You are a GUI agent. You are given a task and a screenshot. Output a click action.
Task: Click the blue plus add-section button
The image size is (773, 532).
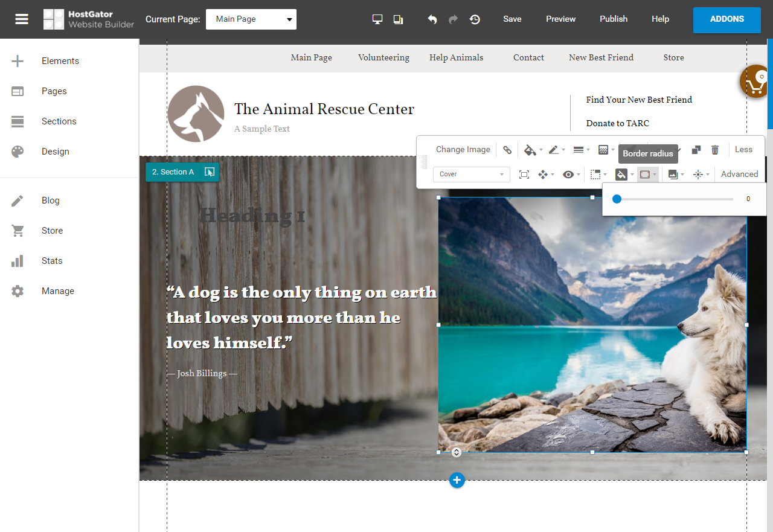[x=457, y=480]
